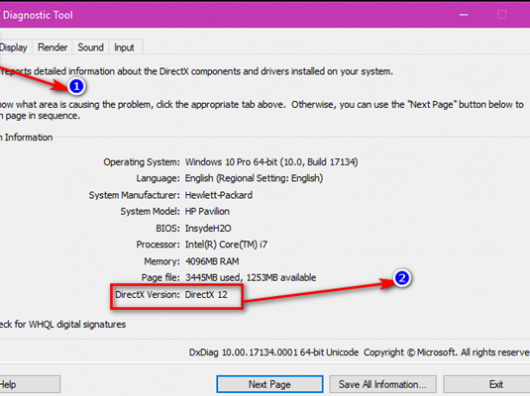
Task: Switch to the Display tab
Action: 15,47
